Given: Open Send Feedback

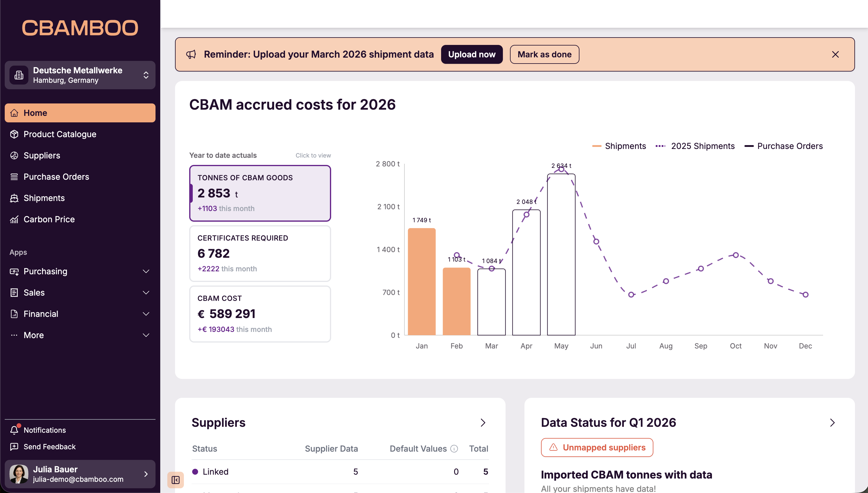Looking at the screenshot, I should 49,447.
